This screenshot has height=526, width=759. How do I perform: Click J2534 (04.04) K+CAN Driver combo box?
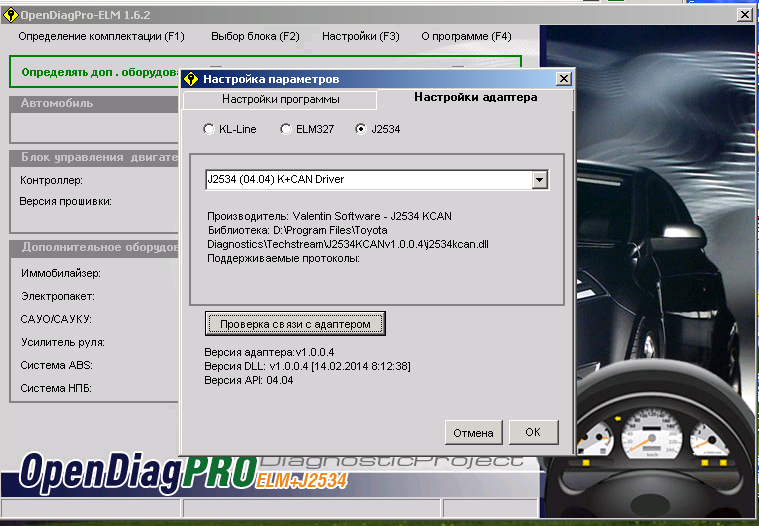(x=377, y=180)
